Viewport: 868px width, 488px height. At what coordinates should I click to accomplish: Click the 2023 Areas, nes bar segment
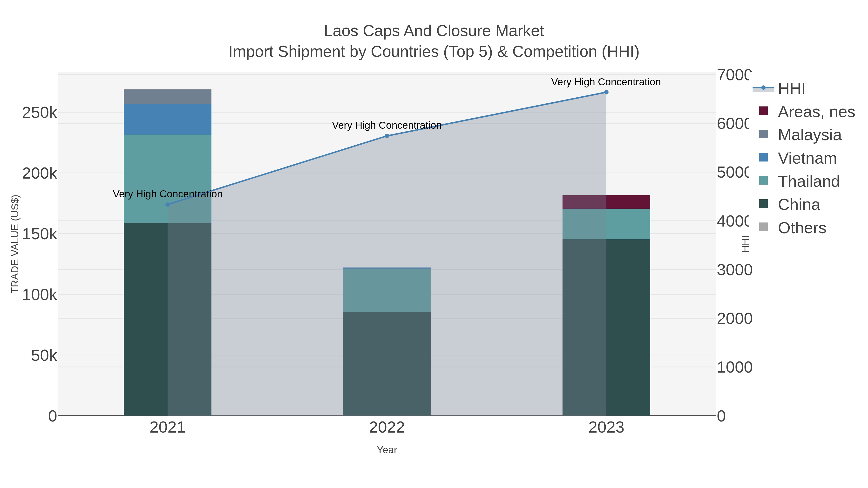point(606,202)
